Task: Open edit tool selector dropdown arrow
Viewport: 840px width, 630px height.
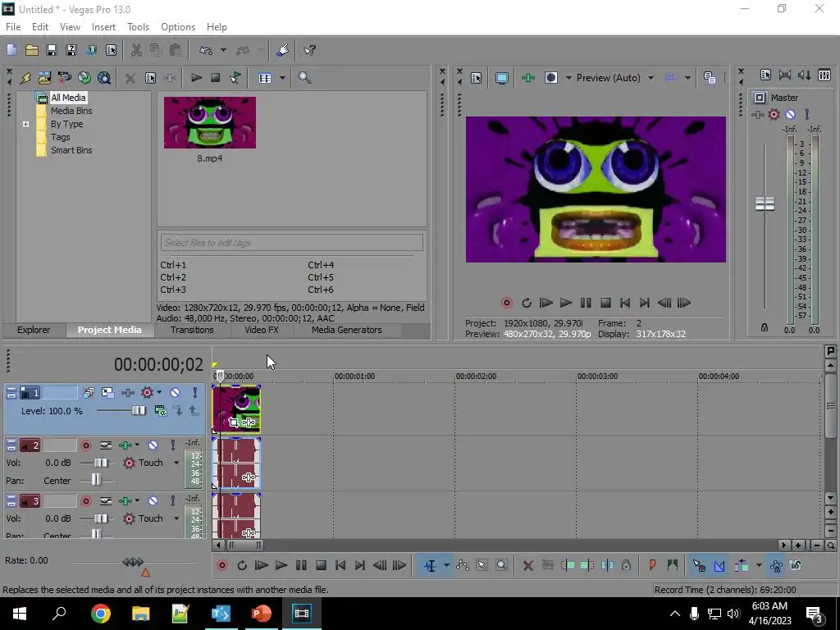Action: tap(446, 565)
